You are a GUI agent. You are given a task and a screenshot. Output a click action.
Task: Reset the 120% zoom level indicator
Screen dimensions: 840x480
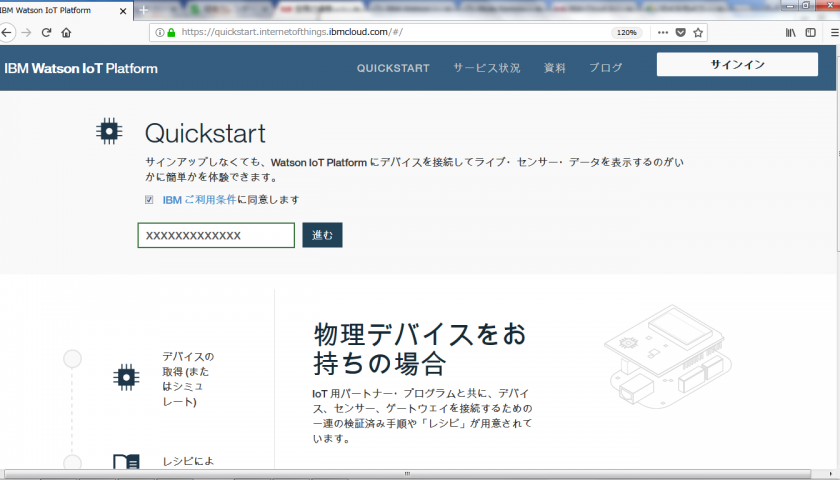[626, 32]
